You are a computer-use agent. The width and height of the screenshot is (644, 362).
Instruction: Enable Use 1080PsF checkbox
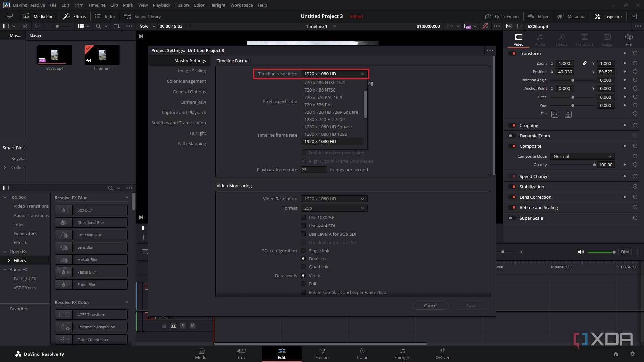pyautogui.click(x=303, y=217)
